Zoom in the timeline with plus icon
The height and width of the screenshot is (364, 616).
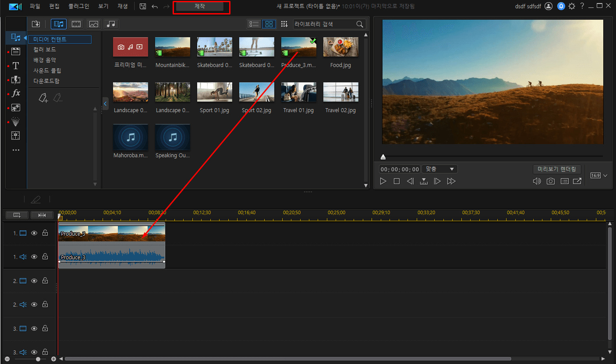(x=53, y=359)
